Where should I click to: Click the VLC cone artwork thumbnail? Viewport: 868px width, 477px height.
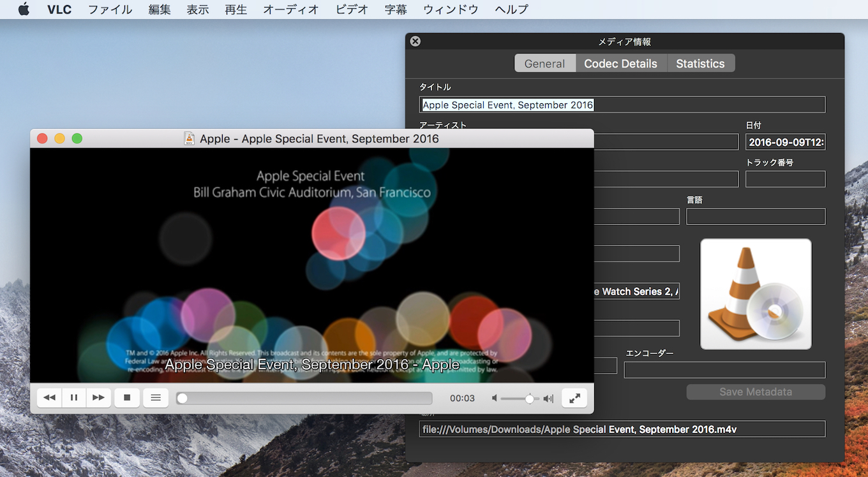tap(756, 294)
